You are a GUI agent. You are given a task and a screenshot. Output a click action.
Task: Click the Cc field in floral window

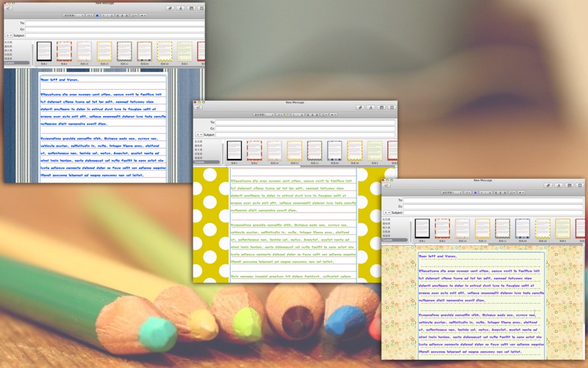tap(493, 206)
